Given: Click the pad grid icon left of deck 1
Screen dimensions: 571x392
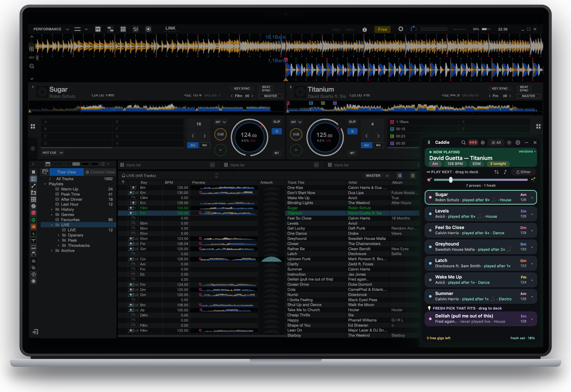Looking at the screenshot, I should click(33, 126).
